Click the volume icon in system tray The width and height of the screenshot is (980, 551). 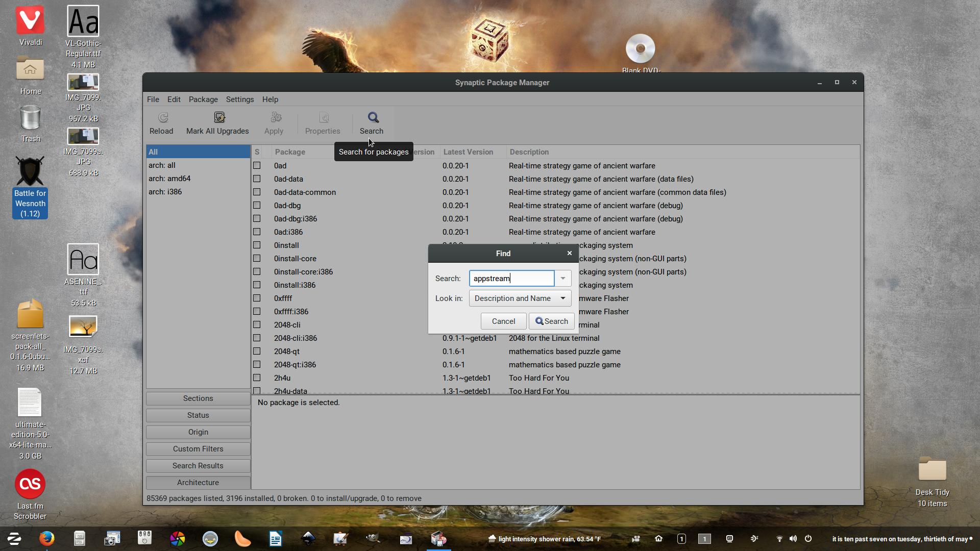coord(793,539)
